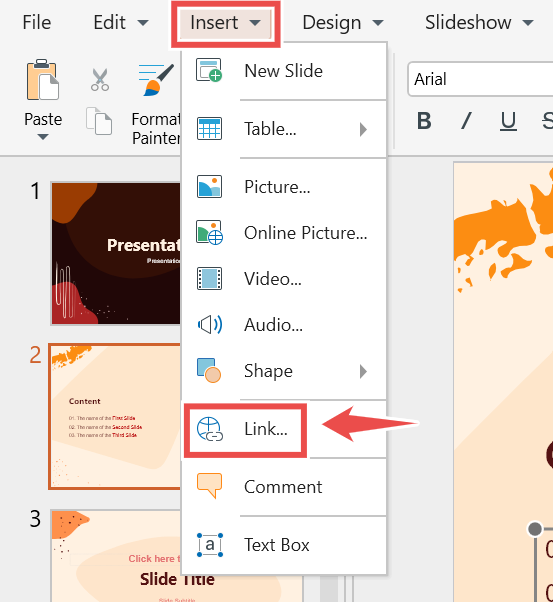
Task: Open the Slideshow menu
Action: coord(479,22)
